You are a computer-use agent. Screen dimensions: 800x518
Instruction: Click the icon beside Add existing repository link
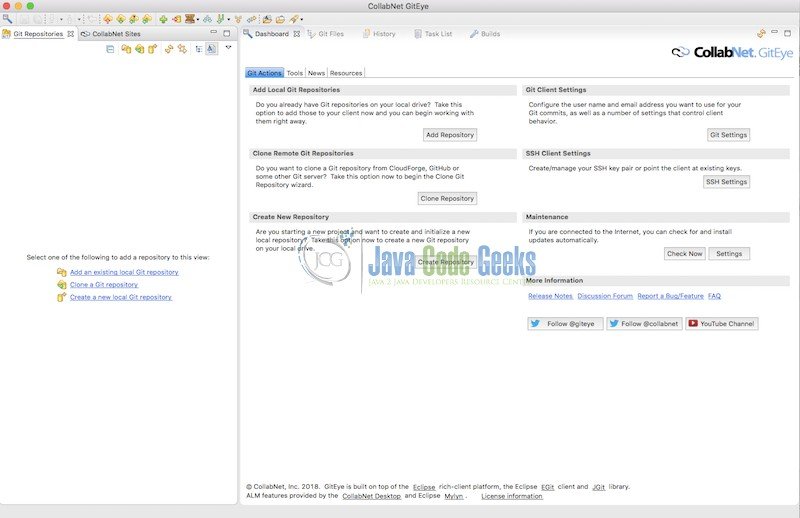(62, 272)
